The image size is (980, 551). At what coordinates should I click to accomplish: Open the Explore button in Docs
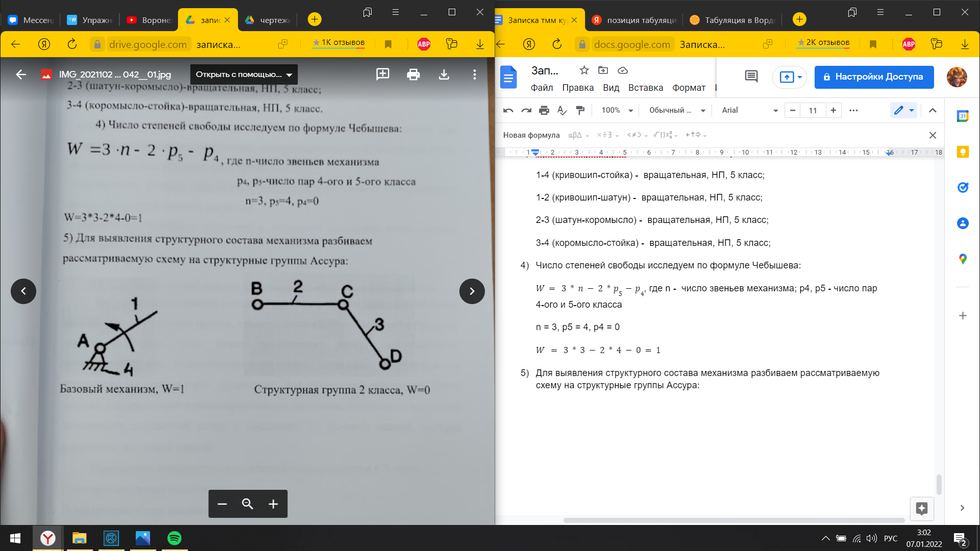point(922,508)
